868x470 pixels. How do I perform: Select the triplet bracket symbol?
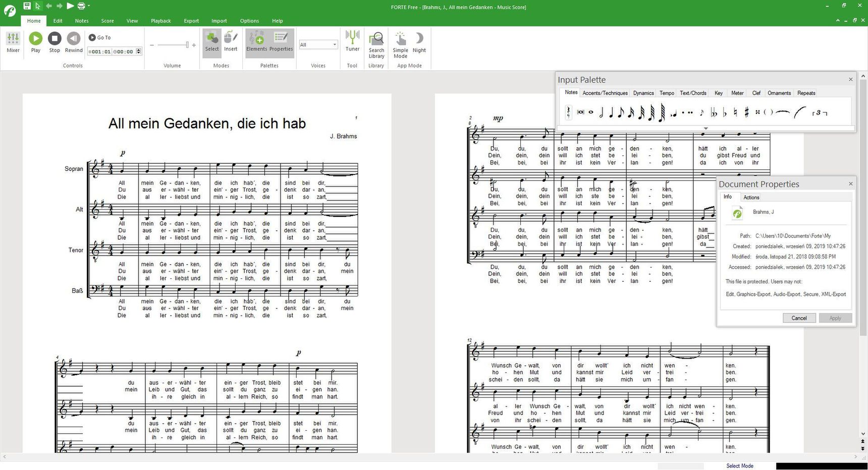point(820,113)
